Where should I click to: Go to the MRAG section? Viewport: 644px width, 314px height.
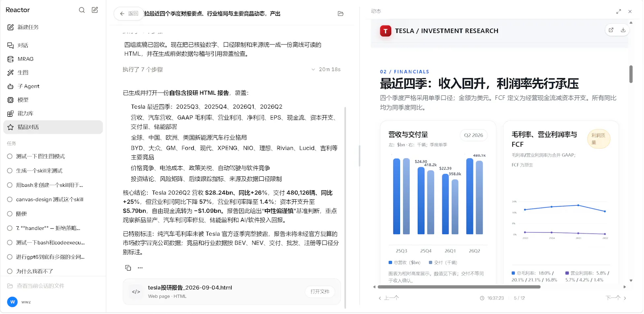point(53,59)
